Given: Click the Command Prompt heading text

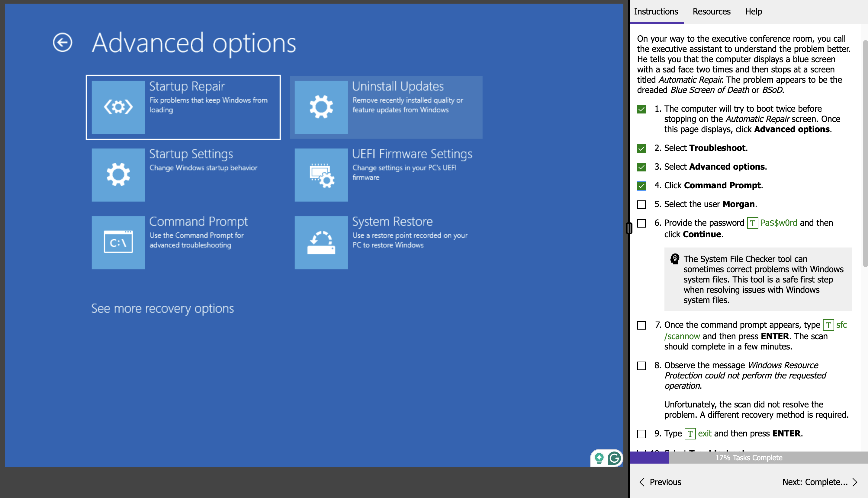Looking at the screenshot, I should [198, 222].
